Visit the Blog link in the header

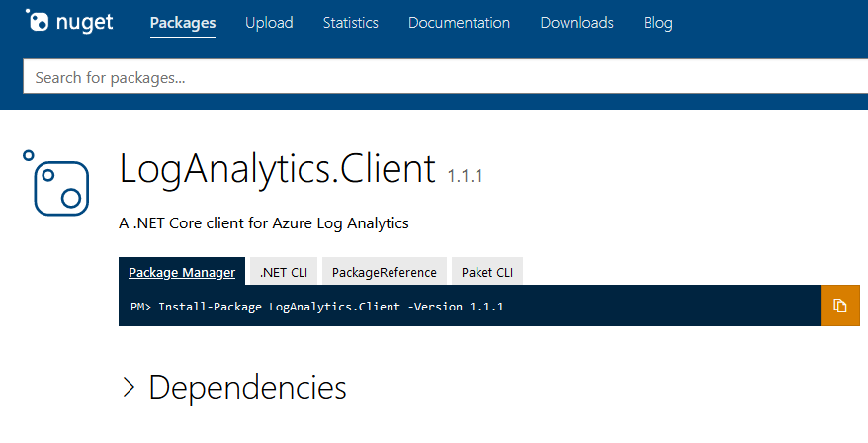[x=657, y=23]
